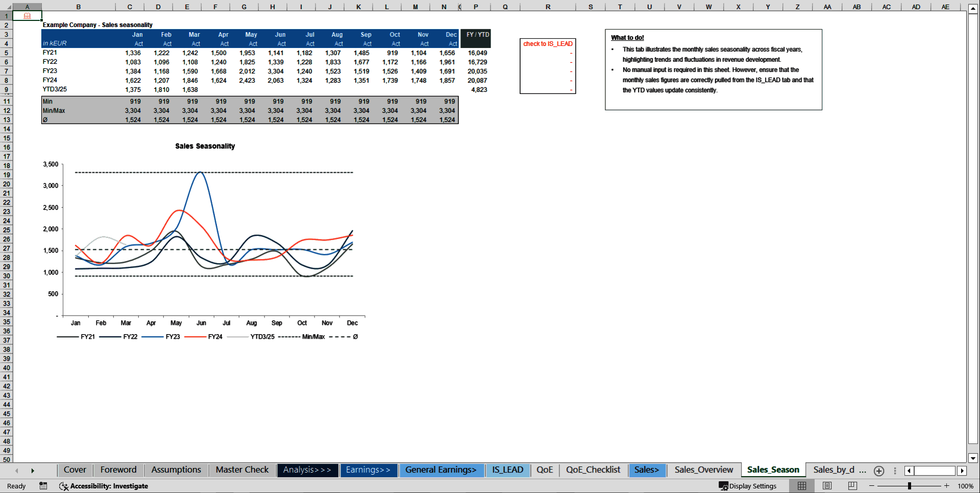
Task: Add a new worksheet with the plus icon
Action: [x=879, y=471]
